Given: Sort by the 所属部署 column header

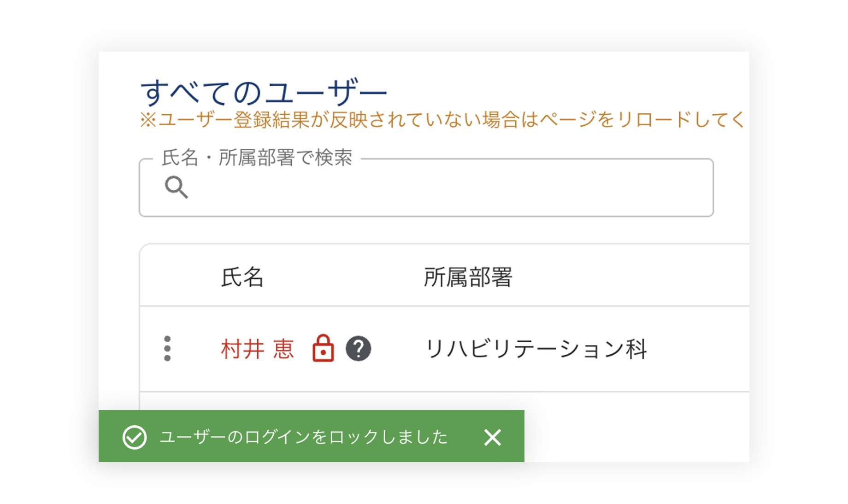Looking at the screenshot, I should pos(468,277).
